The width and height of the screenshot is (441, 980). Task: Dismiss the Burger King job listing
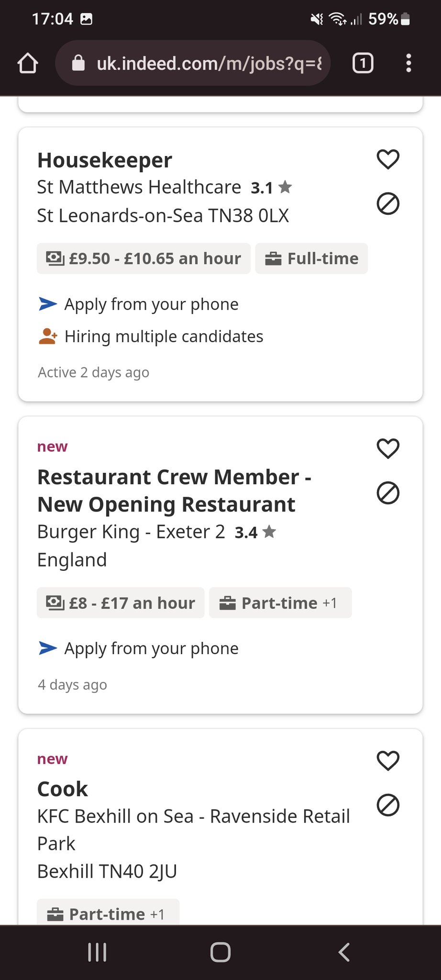[x=388, y=493]
